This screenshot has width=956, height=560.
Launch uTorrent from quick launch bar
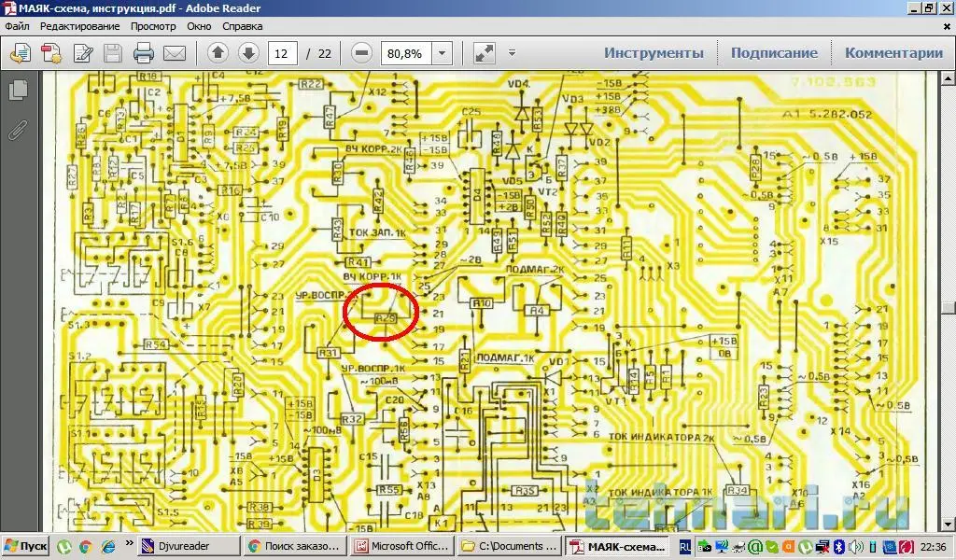(64, 547)
